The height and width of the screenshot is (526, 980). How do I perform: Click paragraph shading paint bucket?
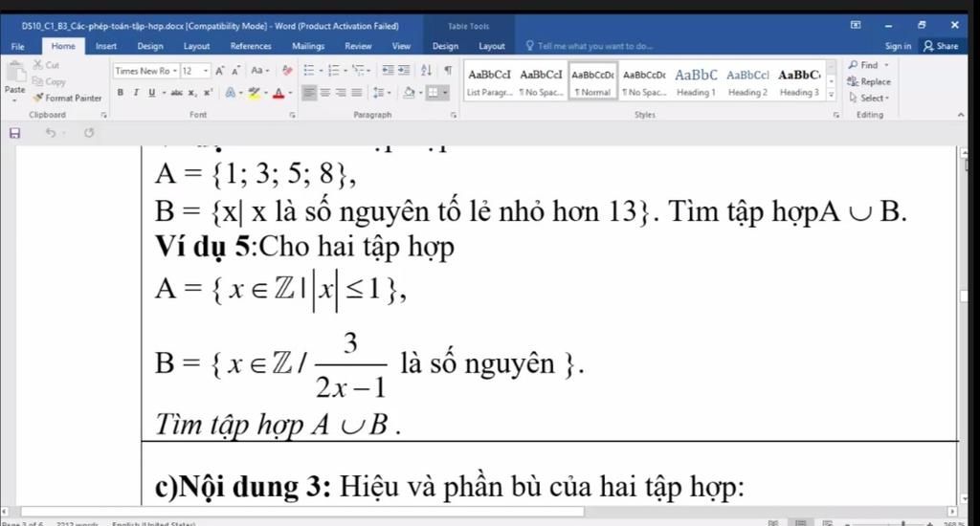click(409, 93)
